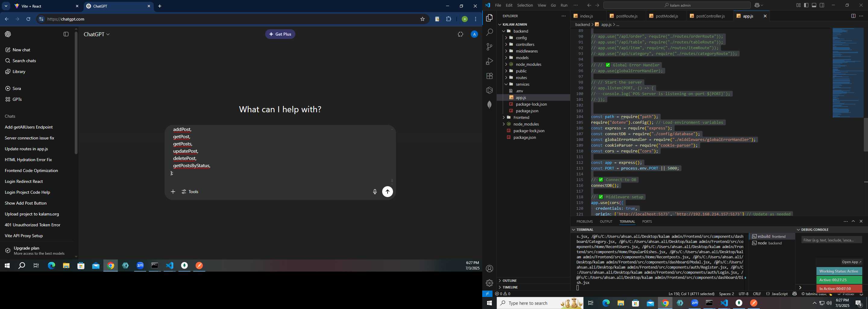
Task: Open the remote window indicator in the status bar
Action: click(x=487, y=294)
